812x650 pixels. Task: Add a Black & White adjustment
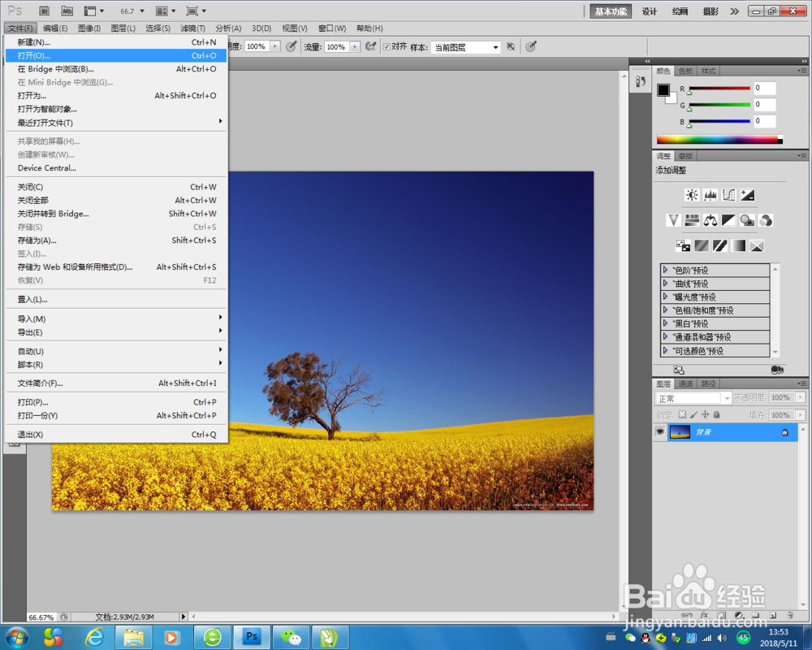(728, 220)
